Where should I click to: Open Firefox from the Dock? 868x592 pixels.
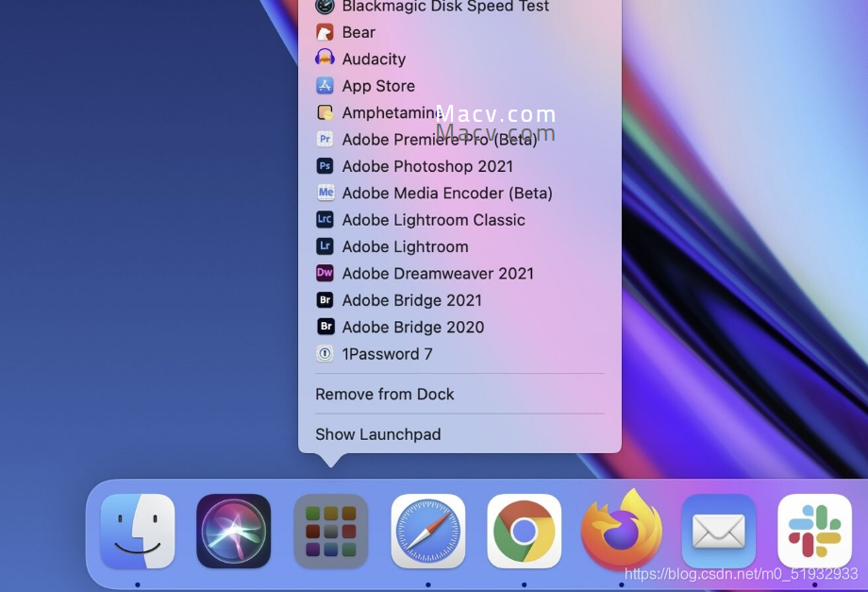coord(622,532)
